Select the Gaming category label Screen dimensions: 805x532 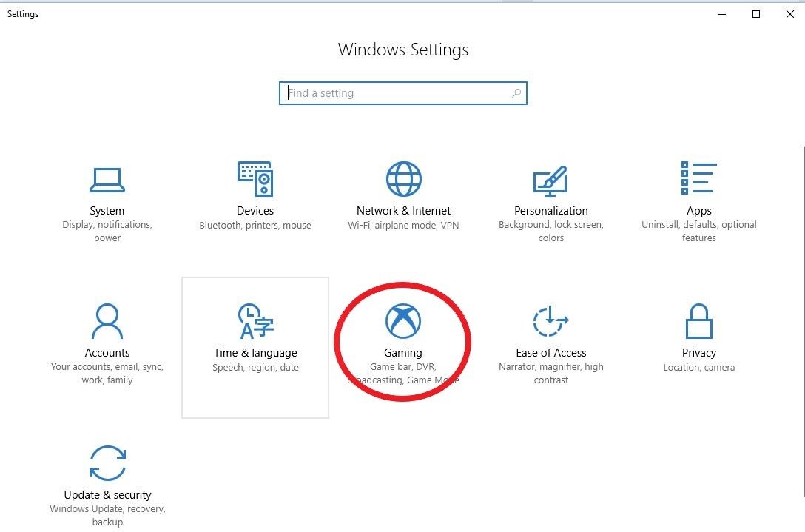pyautogui.click(x=403, y=353)
